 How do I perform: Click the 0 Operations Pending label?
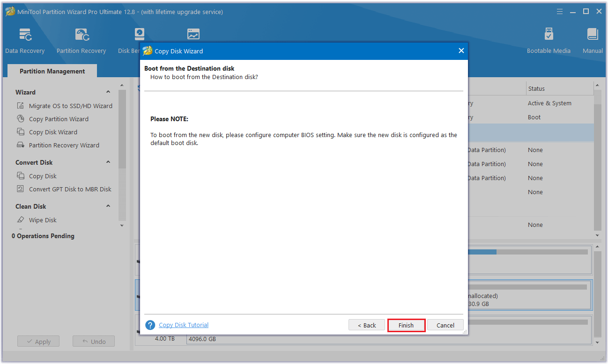pos(43,236)
